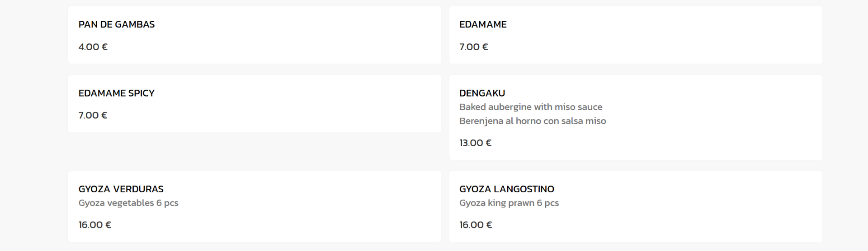868x251 pixels.
Task: Click the 7.00 € price under EDAMAME
Action: point(473,47)
